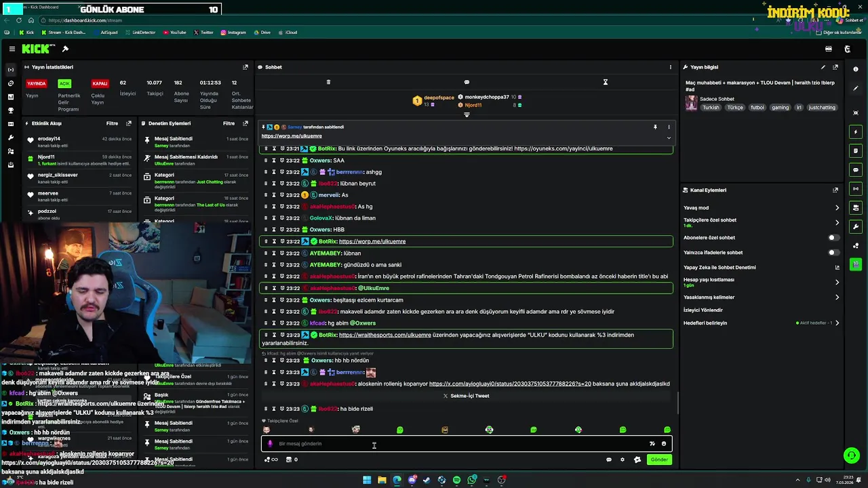Open the link icon in left sidebar
Image resolution: width=868 pixels, height=488 pixels.
(x=10, y=83)
